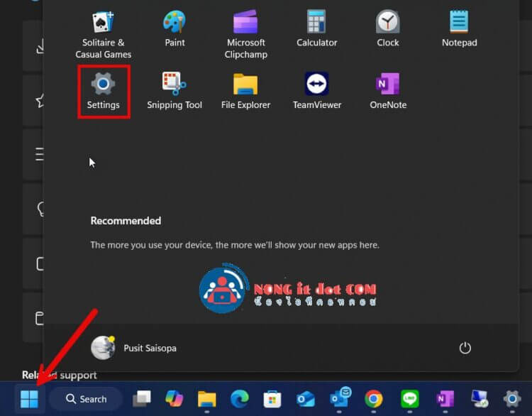Screen dimensions: 532x416
Task: Open the Calculator app
Action: (316, 29)
